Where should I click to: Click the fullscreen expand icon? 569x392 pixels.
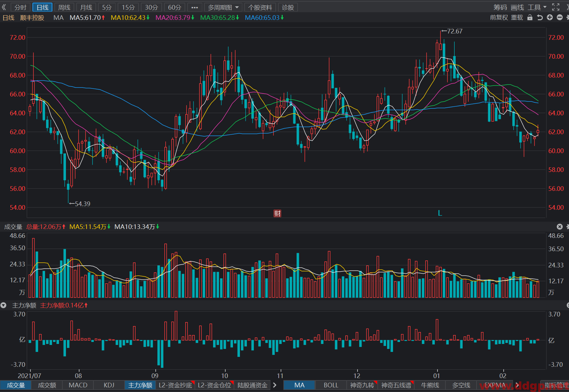[556, 7]
